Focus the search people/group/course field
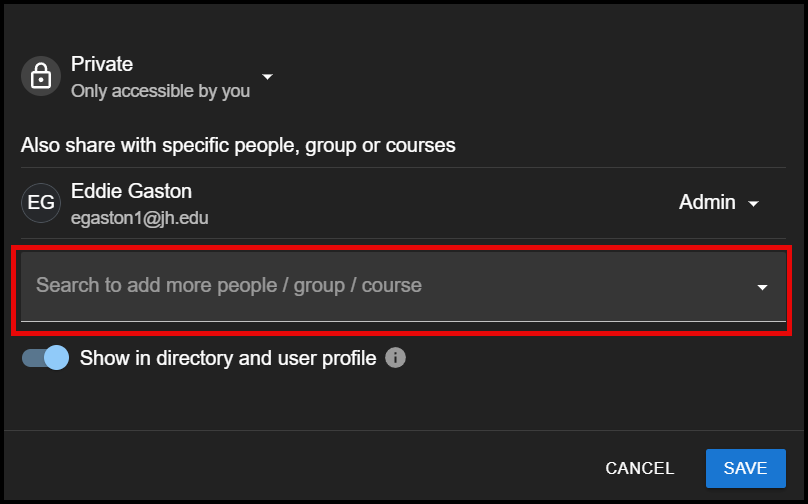Screen dimensions: 808x504 pyautogui.click(x=403, y=287)
